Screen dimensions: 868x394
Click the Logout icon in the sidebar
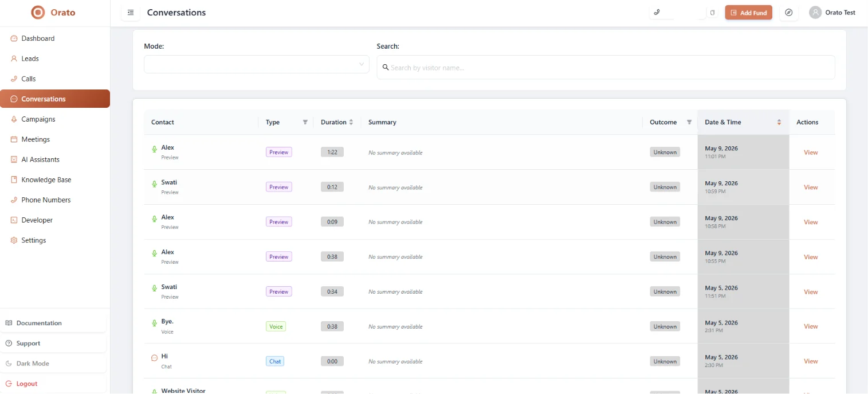(9, 384)
